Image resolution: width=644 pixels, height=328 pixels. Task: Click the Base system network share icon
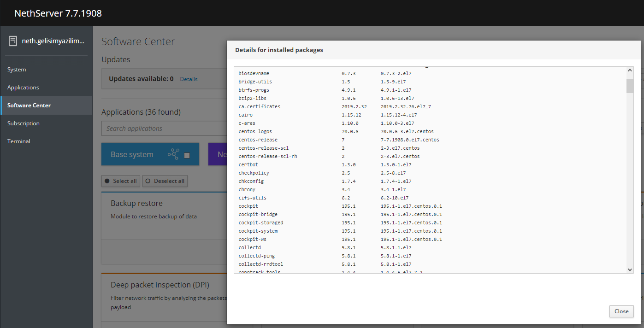173,154
